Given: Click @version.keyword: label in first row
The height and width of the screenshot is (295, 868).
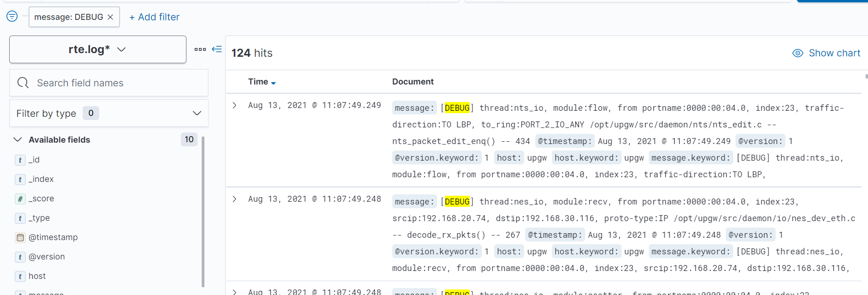Looking at the screenshot, I should [437, 158].
